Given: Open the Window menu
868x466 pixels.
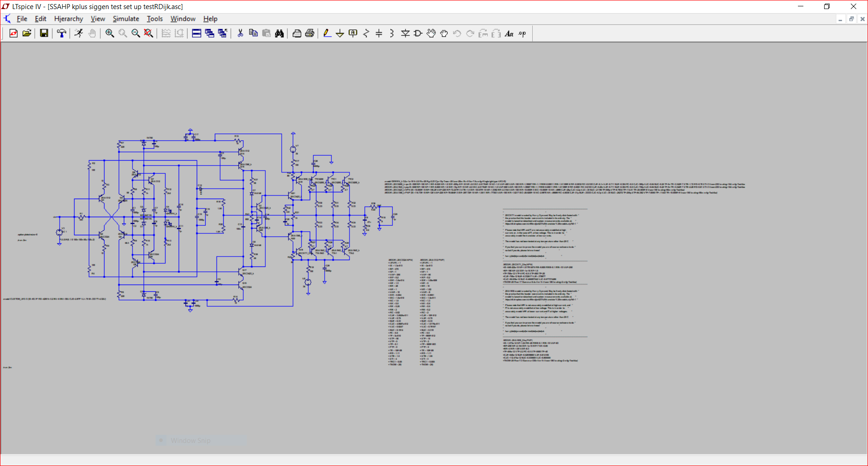Looking at the screenshot, I should [183, 19].
